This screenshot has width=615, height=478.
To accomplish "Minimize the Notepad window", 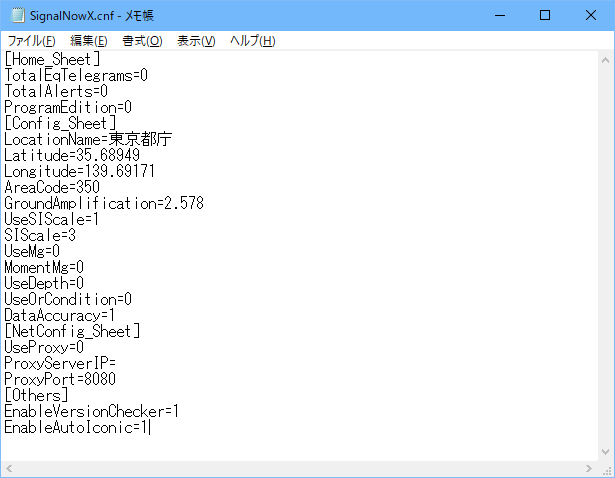I will point(499,15).
